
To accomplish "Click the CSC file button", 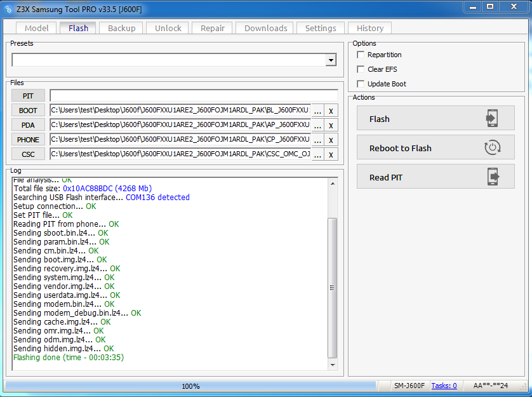I will pos(28,154).
